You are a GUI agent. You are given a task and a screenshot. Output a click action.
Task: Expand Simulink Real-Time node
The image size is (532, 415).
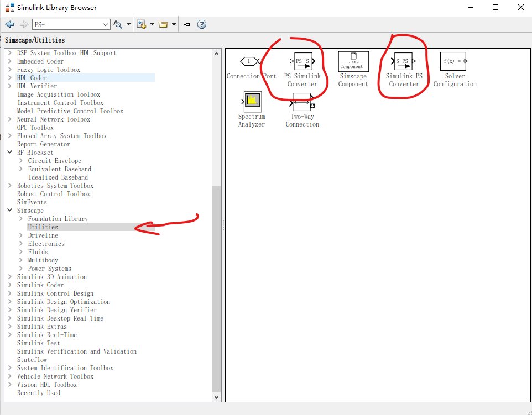pos(10,335)
